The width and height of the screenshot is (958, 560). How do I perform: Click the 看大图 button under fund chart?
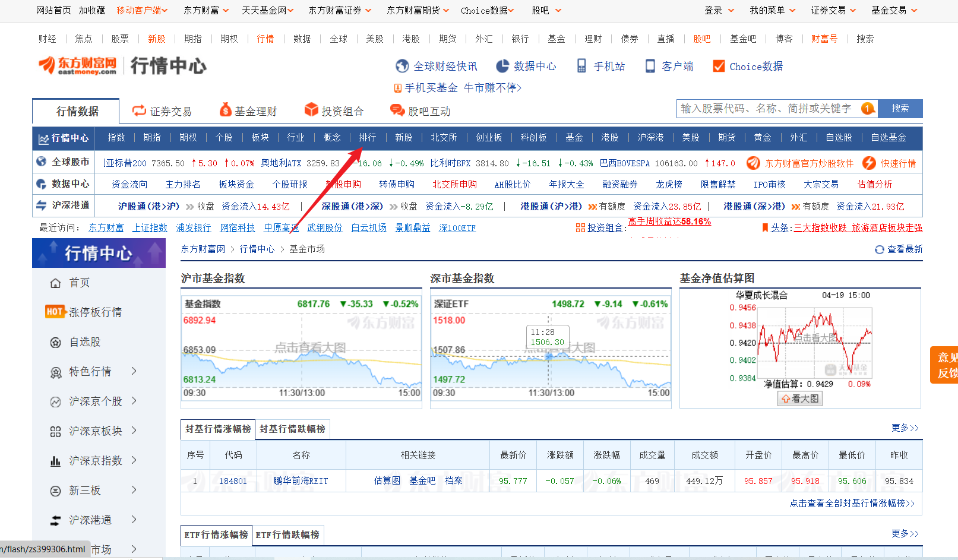click(800, 398)
